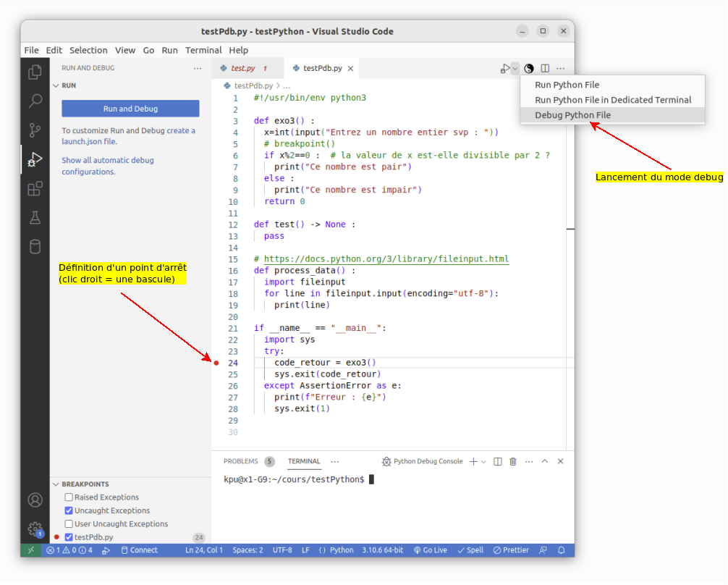Click the circular icon in editor toolbar
Screen dimensions: 728x585
coord(529,69)
